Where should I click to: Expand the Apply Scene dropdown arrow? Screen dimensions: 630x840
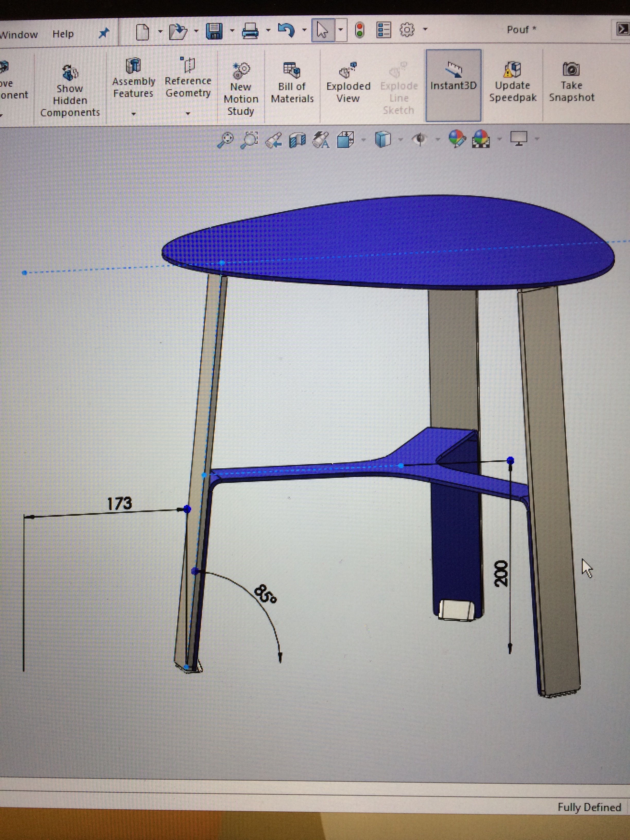[499, 139]
